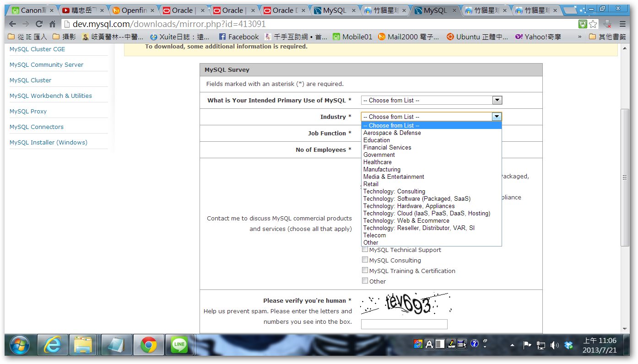The width and height of the screenshot is (638, 364).
Task: Open the Mobile01 bookmark
Action: tap(352, 37)
